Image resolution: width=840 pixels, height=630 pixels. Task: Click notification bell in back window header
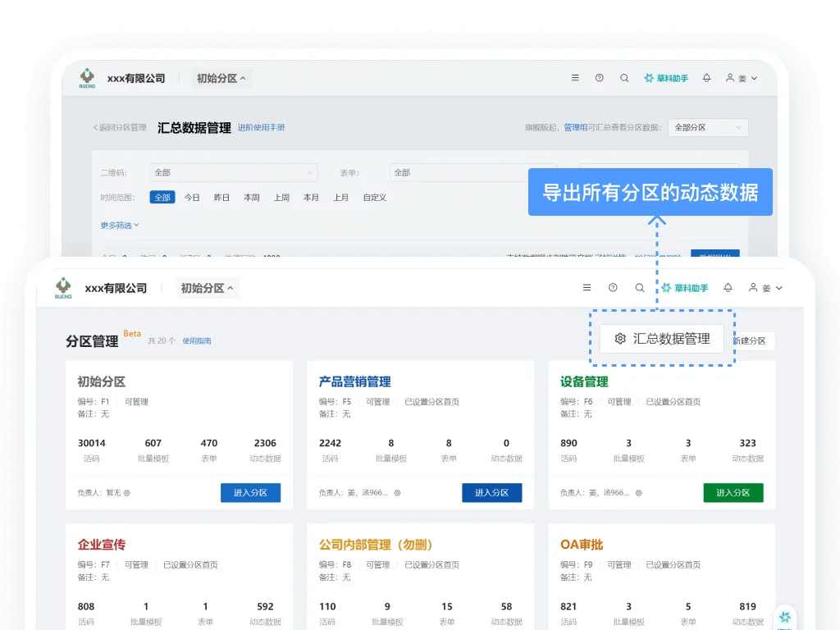706,78
